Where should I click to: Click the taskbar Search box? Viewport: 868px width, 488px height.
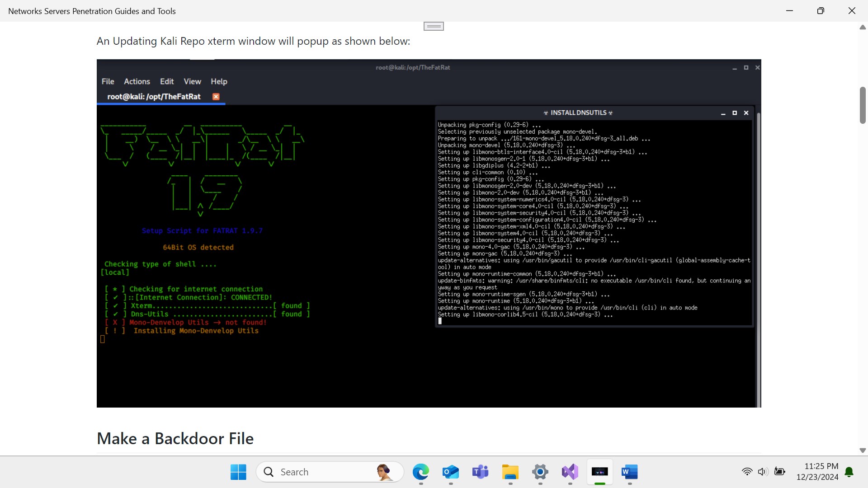click(x=330, y=472)
